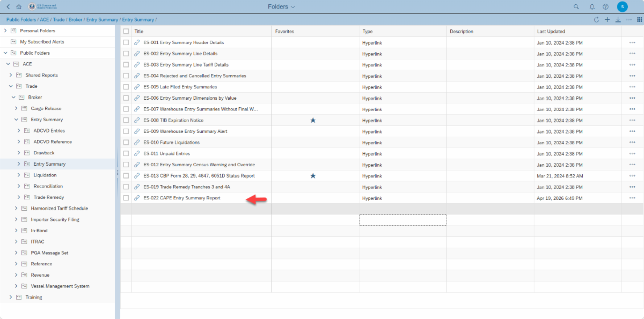Open ES-013 CBP Form Status Report
This screenshot has height=319, width=644.
pyautogui.click(x=199, y=176)
